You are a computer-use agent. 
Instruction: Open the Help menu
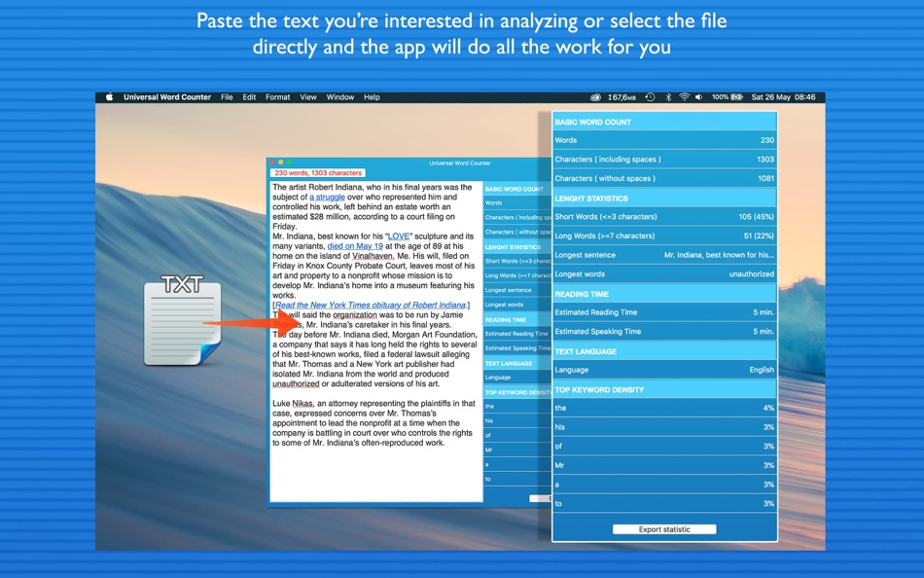tap(372, 97)
